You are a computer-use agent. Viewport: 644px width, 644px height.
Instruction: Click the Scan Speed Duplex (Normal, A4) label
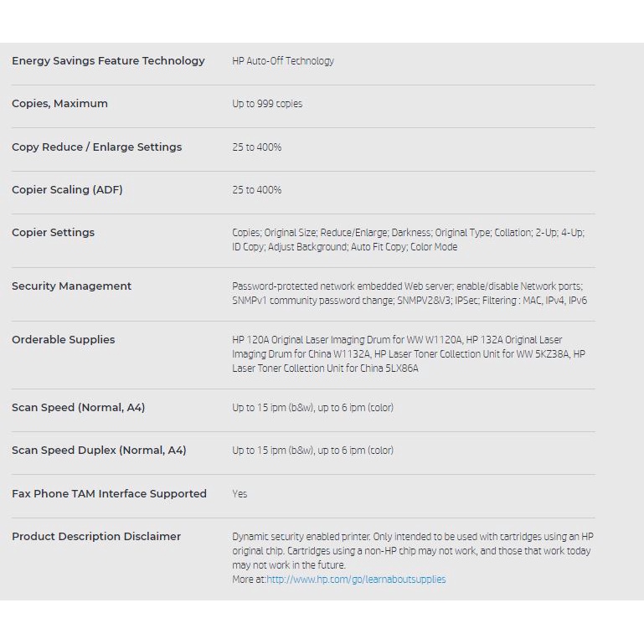pyautogui.click(x=99, y=451)
